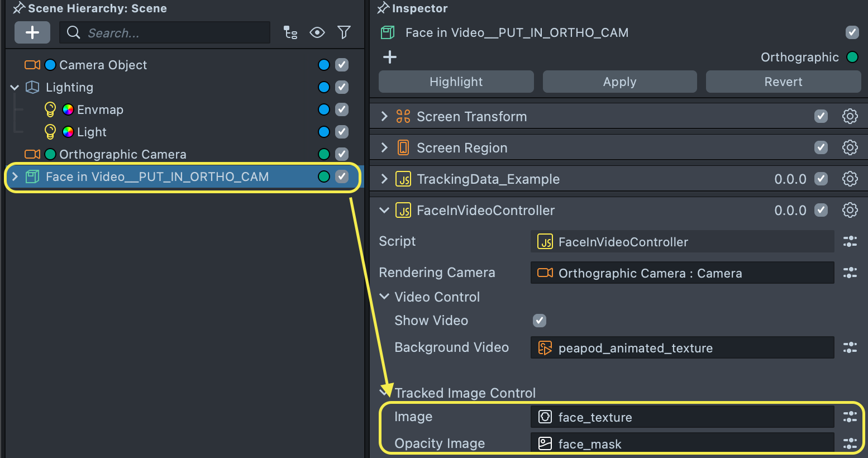Viewport: 868px width, 458px height.
Task: Open the FaceInVideoController gear settings
Action: click(x=850, y=210)
